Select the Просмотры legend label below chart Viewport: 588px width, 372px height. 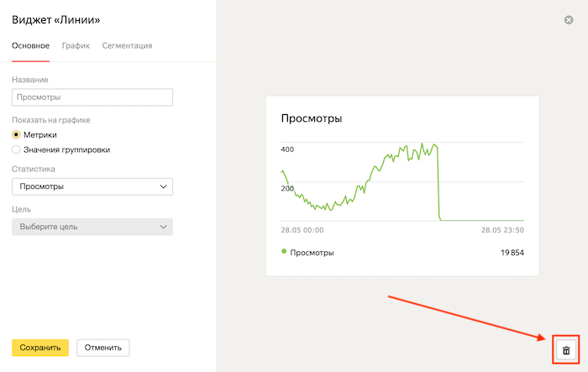[312, 252]
